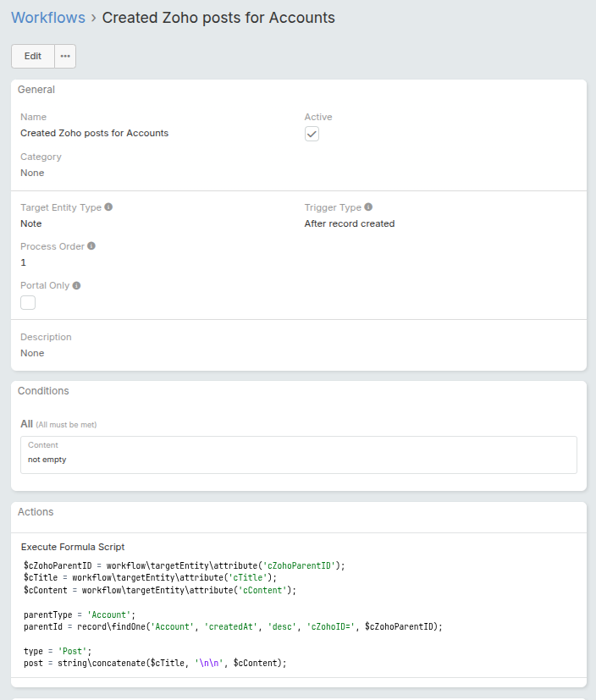Click the parentType = 'Account' script line
Screen dimensions: 596x700
pyautogui.click(x=80, y=615)
